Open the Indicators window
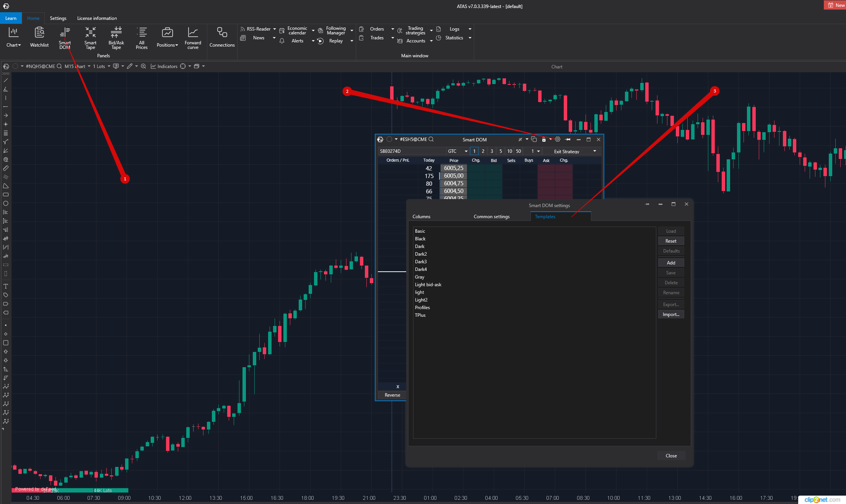The width and height of the screenshot is (846, 504). (164, 66)
